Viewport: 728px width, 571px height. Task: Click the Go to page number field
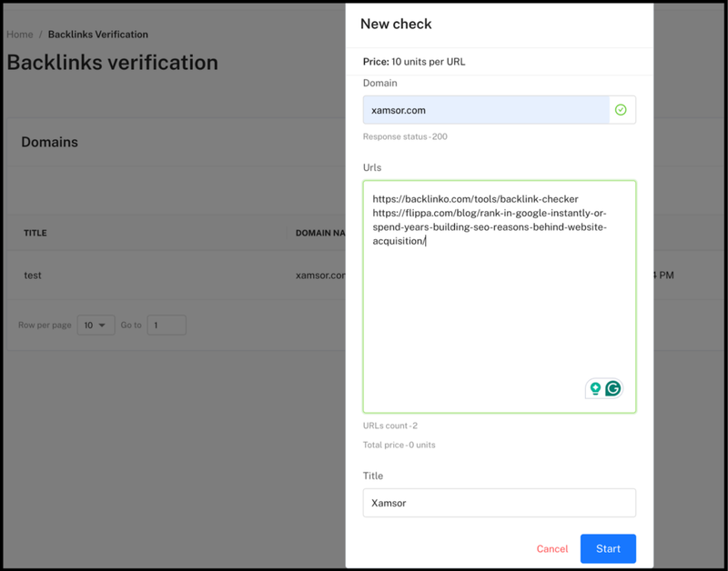tap(167, 325)
